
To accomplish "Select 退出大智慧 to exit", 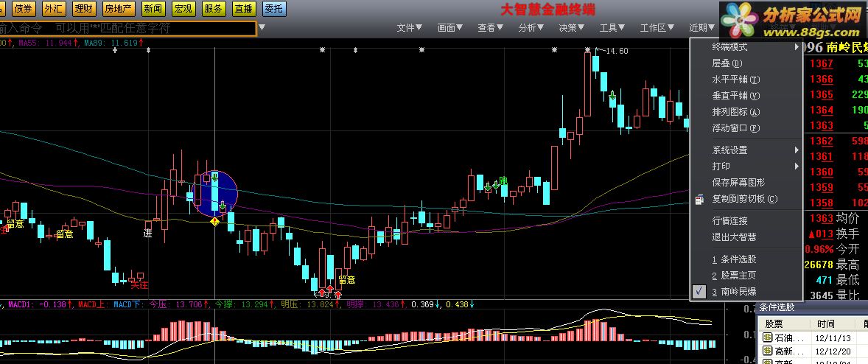I will pos(746,237).
